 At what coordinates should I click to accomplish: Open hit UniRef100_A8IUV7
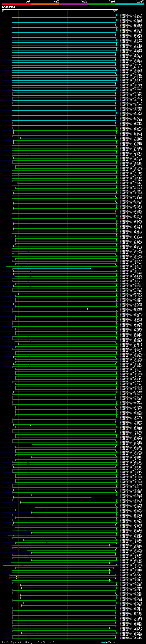[x=131, y=15]
